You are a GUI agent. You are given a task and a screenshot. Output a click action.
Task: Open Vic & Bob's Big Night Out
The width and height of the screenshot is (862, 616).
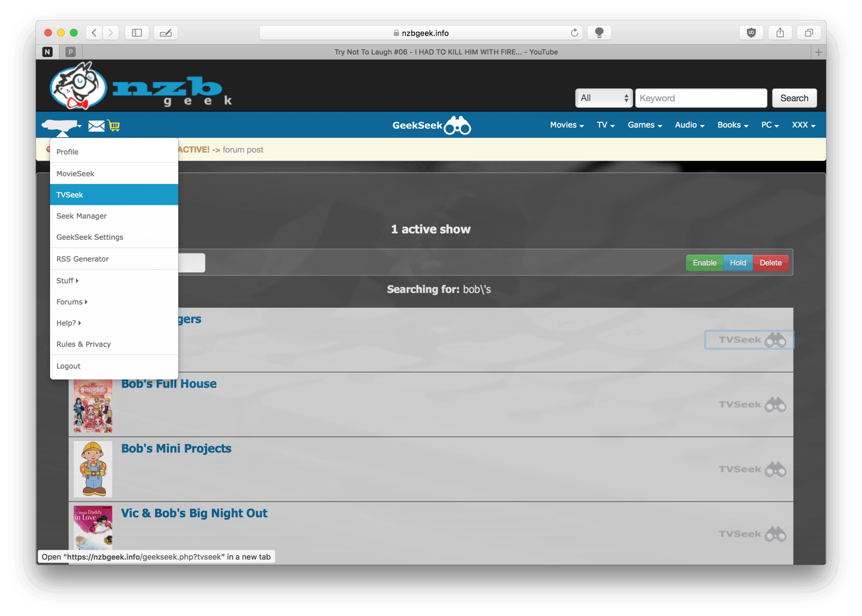point(194,512)
